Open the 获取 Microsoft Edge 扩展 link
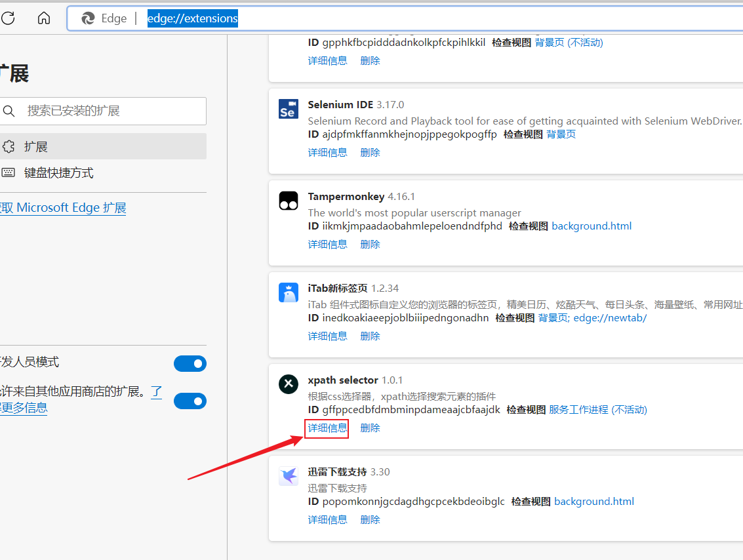Image resolution: width=743 pixels, height=560 pixels. [x=63, y=207]
